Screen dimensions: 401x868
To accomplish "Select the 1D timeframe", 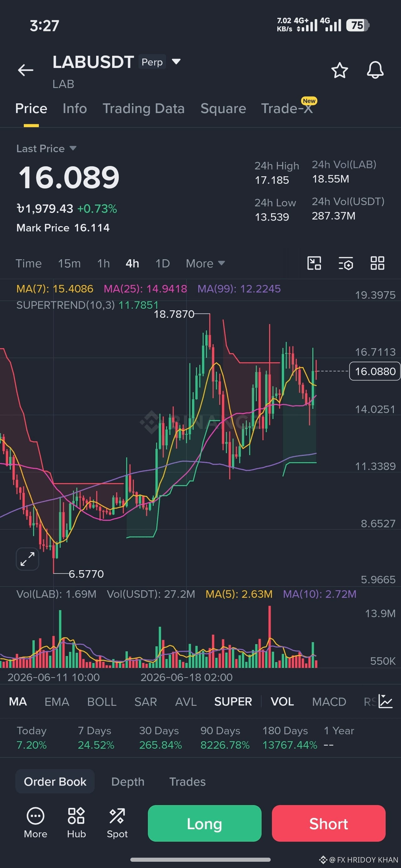I will pyautogui.click(x=162, y=263).
